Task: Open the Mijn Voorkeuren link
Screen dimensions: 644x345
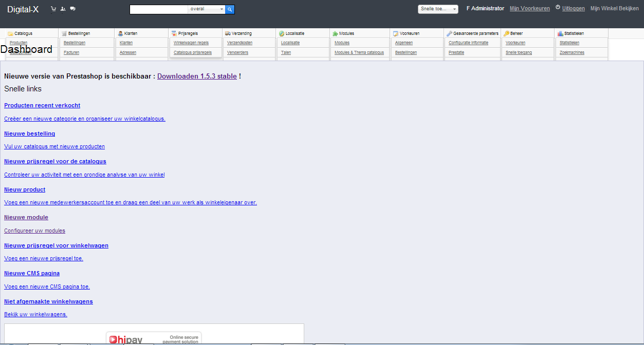Action: point(530,9)
